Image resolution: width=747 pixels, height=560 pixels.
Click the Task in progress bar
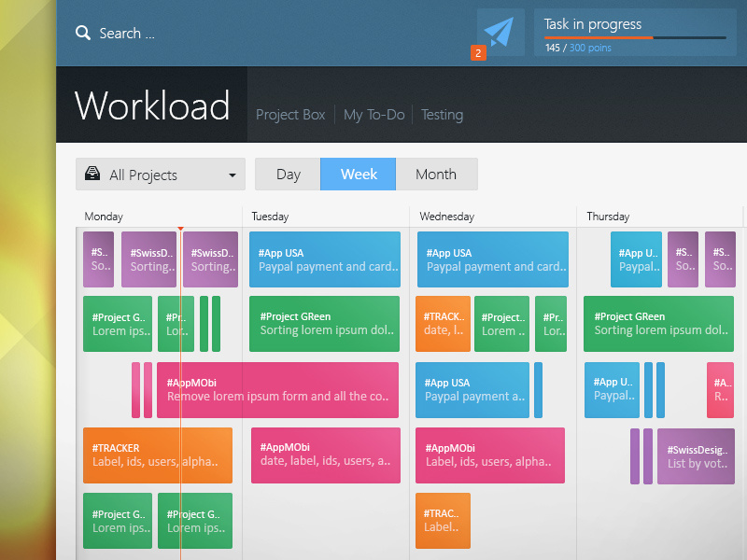point(635,37)
